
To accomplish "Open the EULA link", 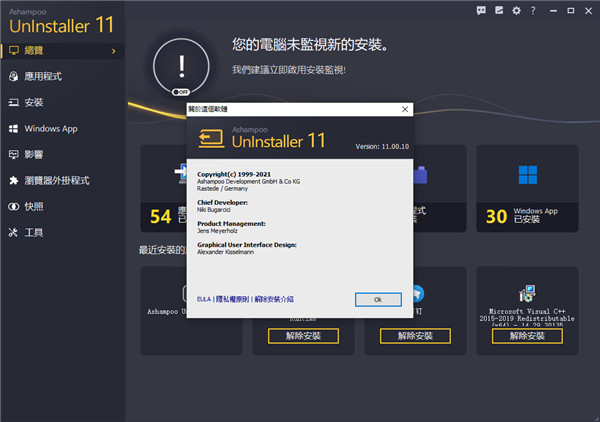I will 204,299.
